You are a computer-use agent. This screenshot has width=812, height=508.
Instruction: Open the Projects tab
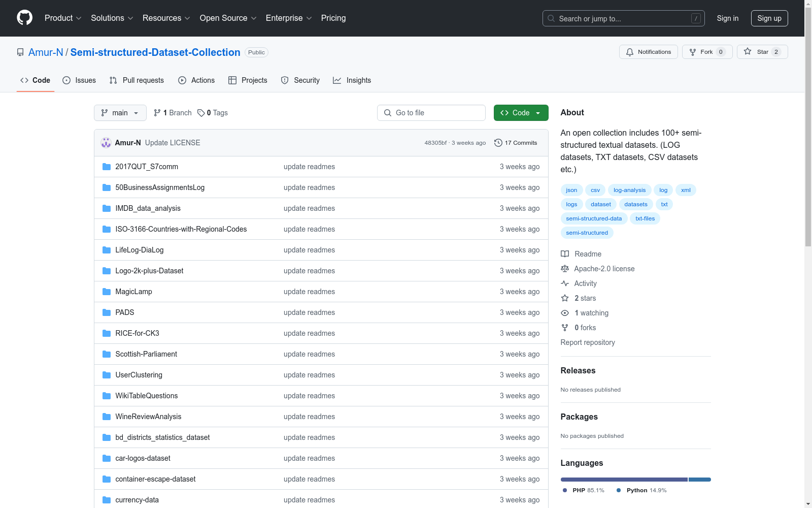(248, 80)
